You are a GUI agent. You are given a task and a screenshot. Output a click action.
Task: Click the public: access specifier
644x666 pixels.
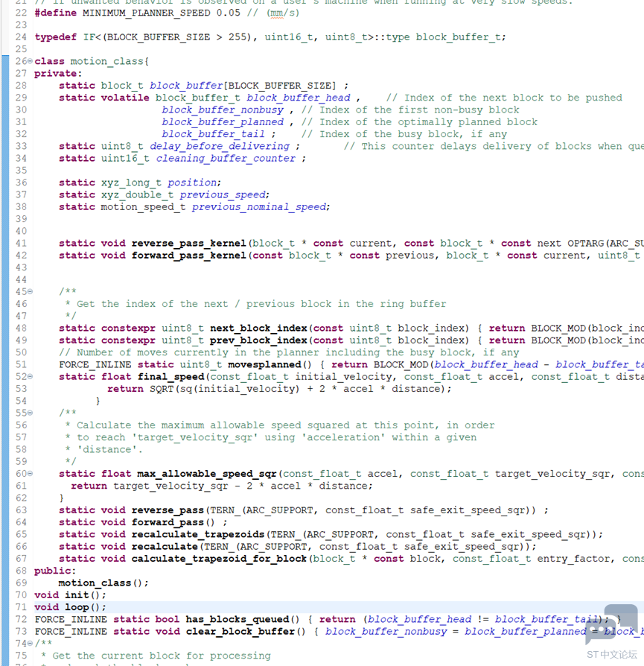55,571
